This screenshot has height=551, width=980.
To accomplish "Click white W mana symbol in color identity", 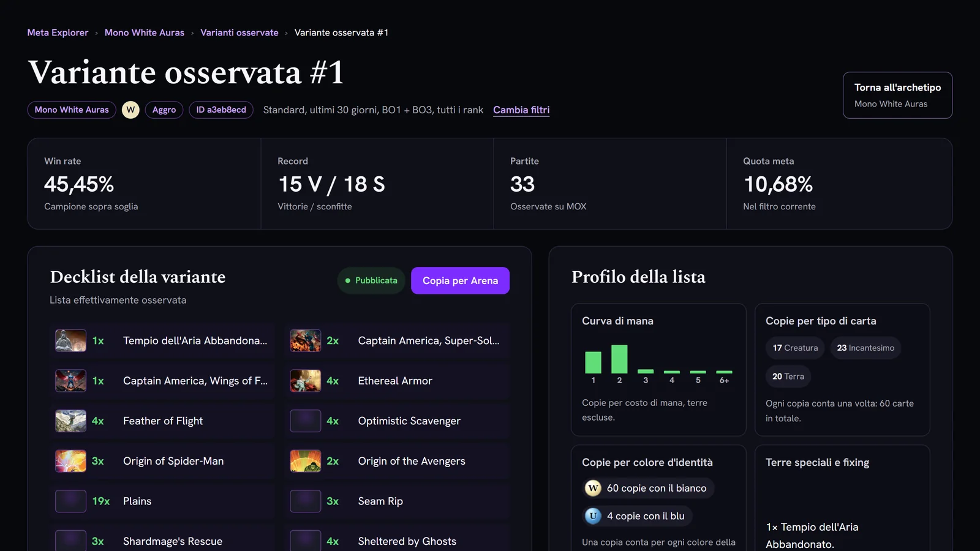I will click(x=593, y=488).
